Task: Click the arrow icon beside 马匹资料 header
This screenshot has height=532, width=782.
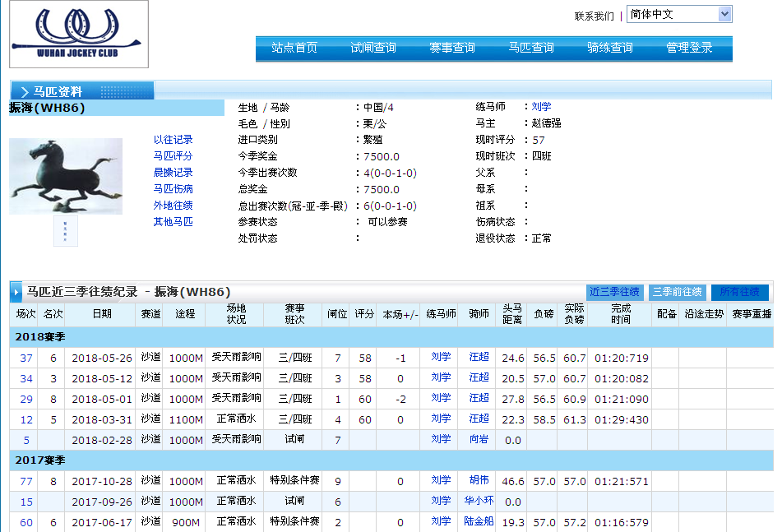Action: tap(24, 91)
